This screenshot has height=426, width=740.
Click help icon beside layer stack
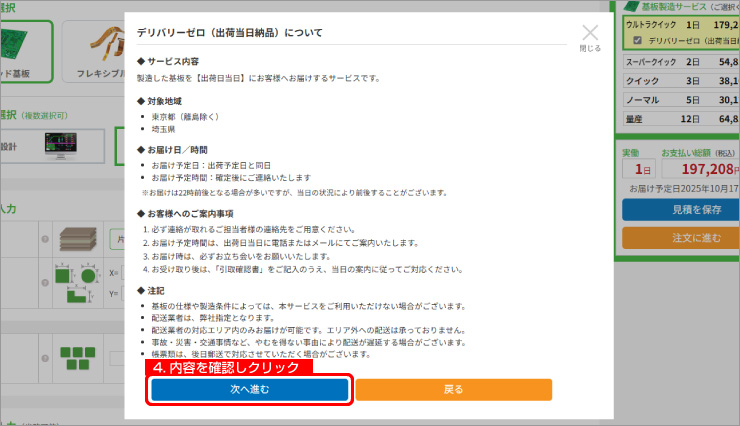click(x=46, y=240)
